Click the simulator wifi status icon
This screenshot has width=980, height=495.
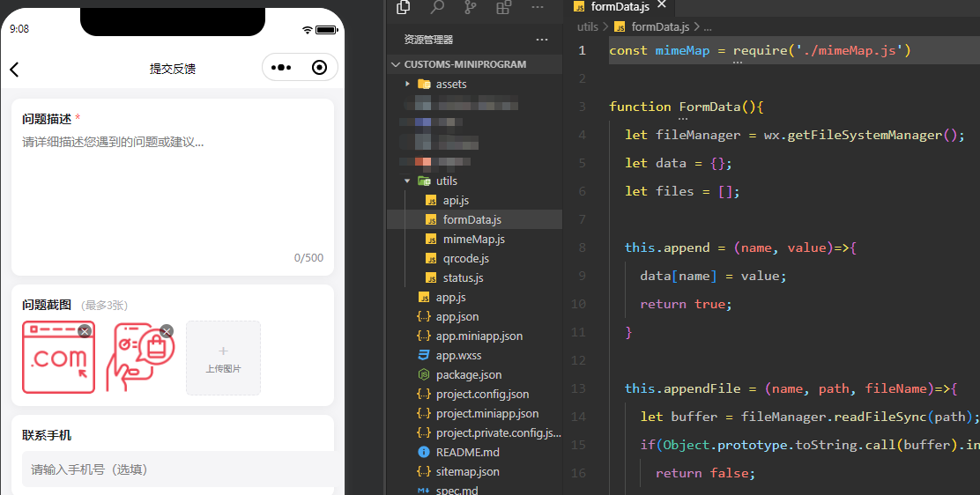307,29
